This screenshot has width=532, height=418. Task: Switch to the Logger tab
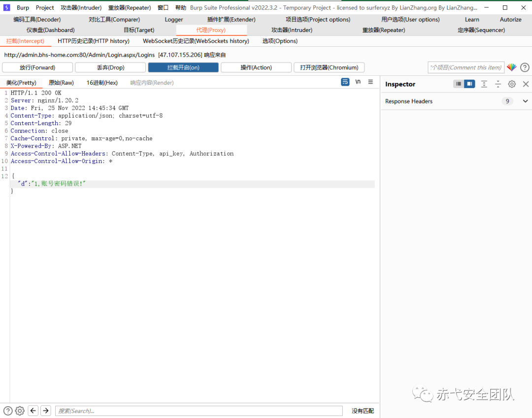click(174, 20)
